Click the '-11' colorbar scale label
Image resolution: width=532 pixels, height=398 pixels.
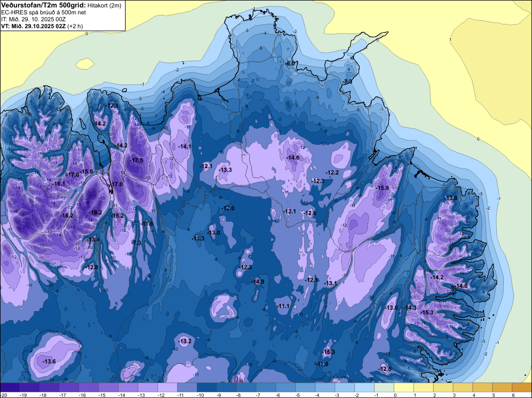point(181,395)
